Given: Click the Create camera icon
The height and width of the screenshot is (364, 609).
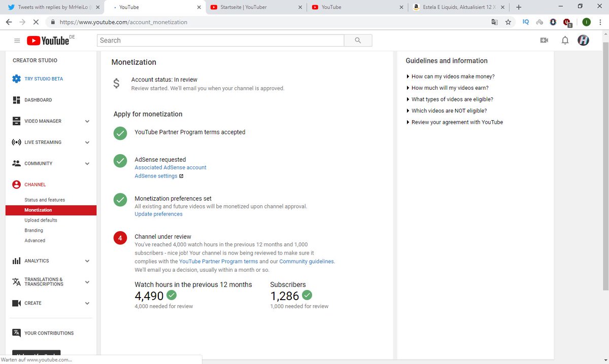Looking at the screenshot, I should [16, 303].
